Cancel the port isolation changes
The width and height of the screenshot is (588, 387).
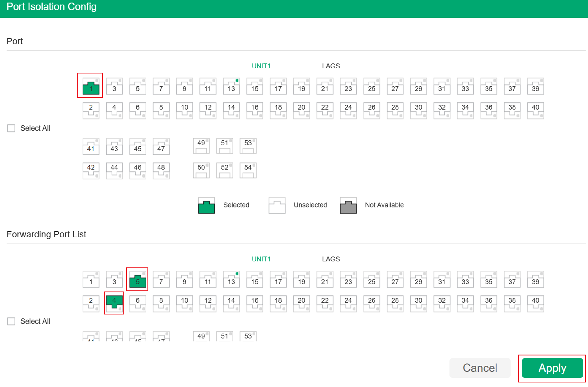pos(480,368)
